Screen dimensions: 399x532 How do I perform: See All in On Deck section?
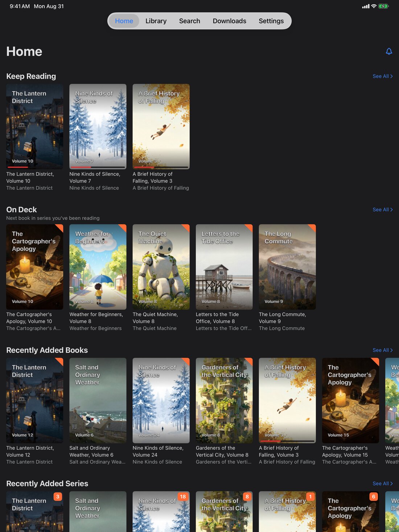pos(383,210)
